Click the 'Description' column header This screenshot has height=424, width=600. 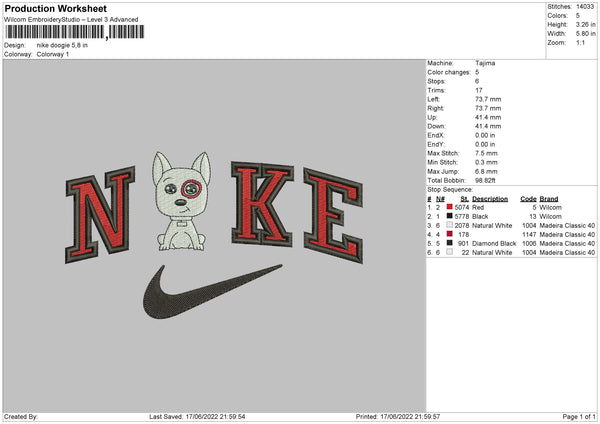coord(490,199)
